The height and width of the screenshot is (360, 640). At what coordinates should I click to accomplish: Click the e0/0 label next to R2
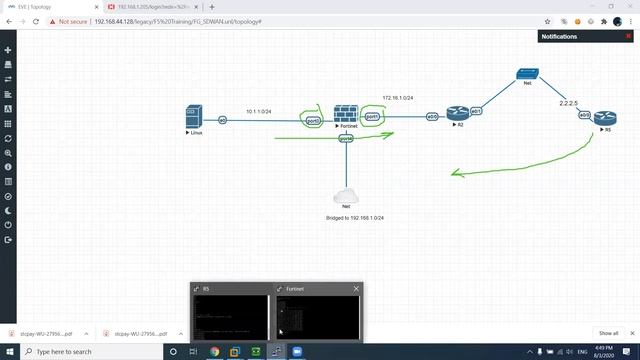click(432, 117)
